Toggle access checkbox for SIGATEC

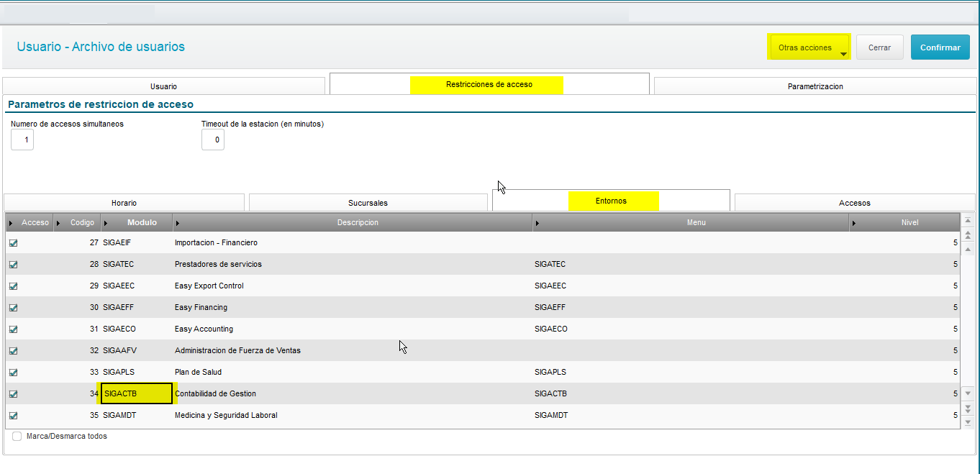coord(13,265)
